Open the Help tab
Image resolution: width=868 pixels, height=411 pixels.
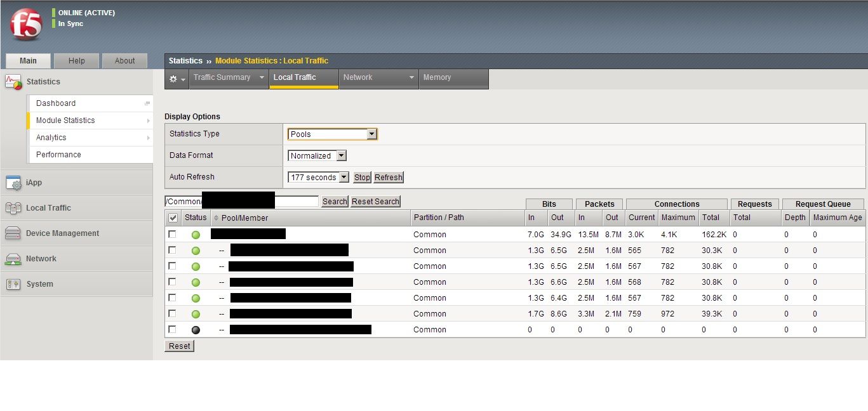click(77, 61)
